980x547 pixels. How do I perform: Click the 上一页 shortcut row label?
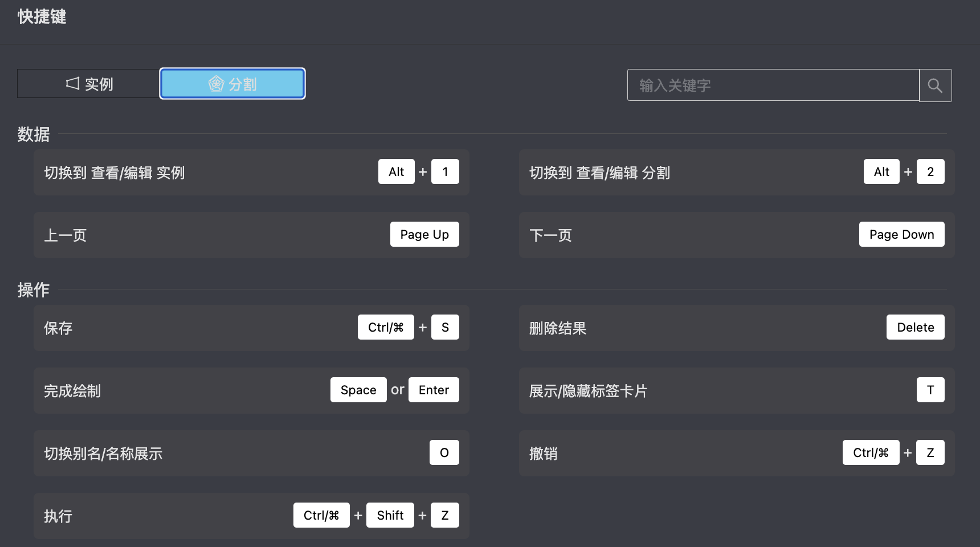click(x=66, y=235)
